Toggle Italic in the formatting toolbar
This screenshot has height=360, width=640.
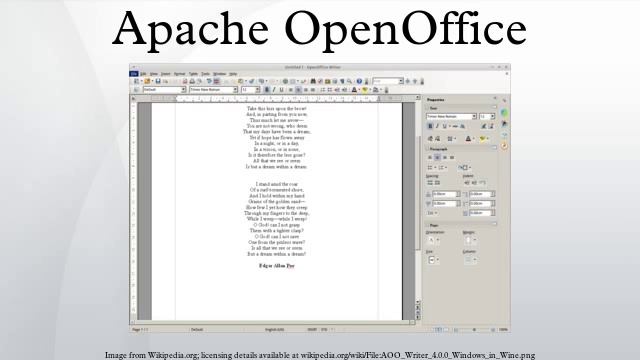coord(274,89)
